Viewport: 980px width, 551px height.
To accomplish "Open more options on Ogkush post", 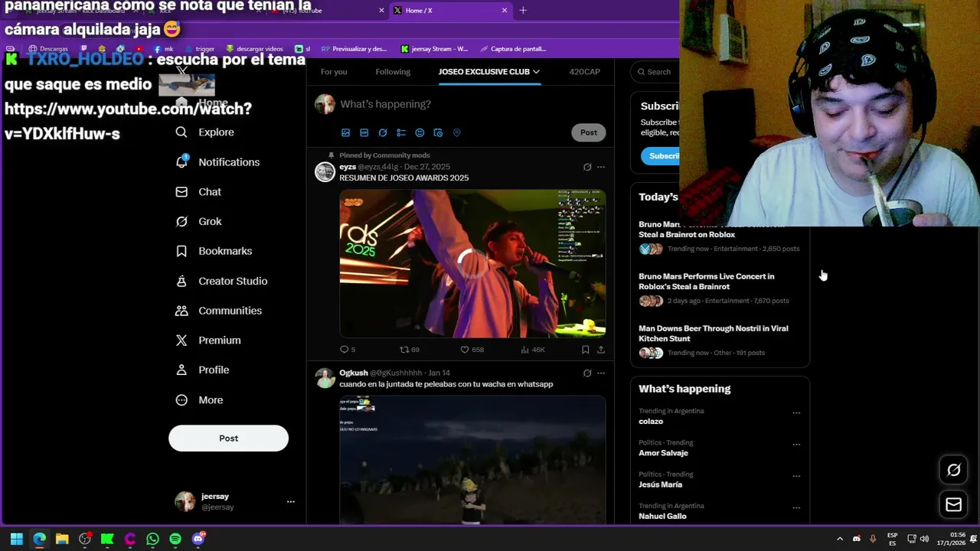I will 601,373.
